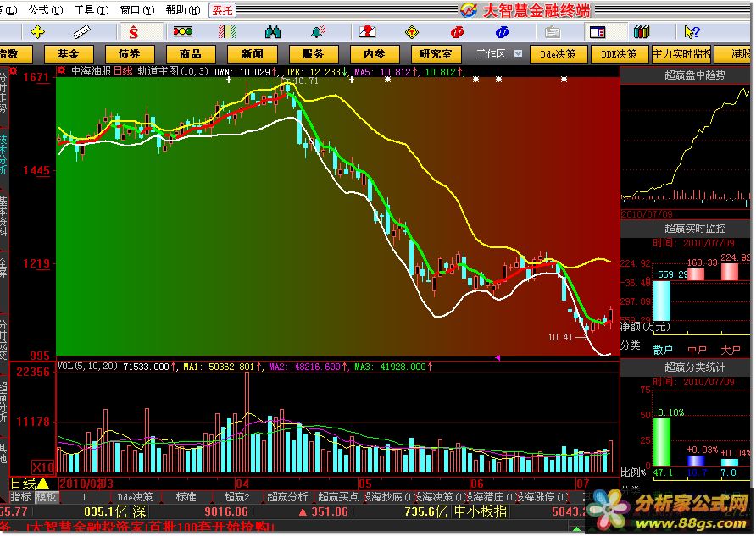Open the 窗口(W) menu
Image resolution: width=756 pixels, height=536 pixels.
[x=137, y=9]
